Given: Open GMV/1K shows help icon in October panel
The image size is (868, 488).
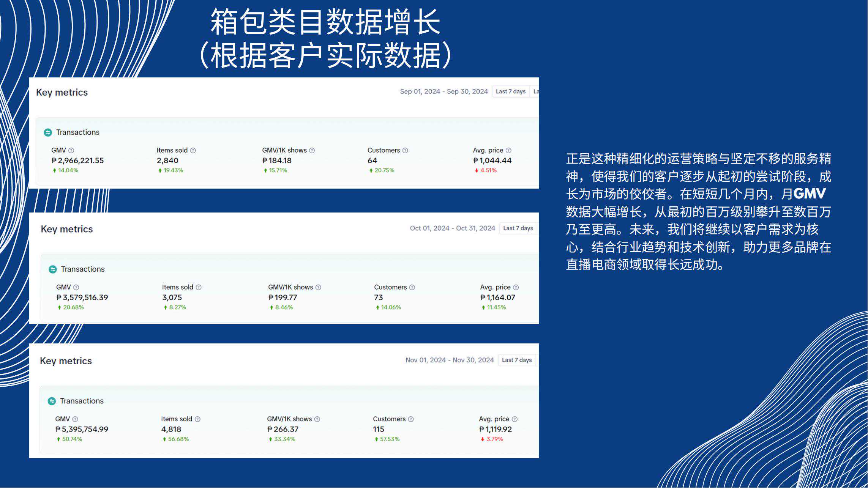Looking at the screenshot, I should (318, 288).
